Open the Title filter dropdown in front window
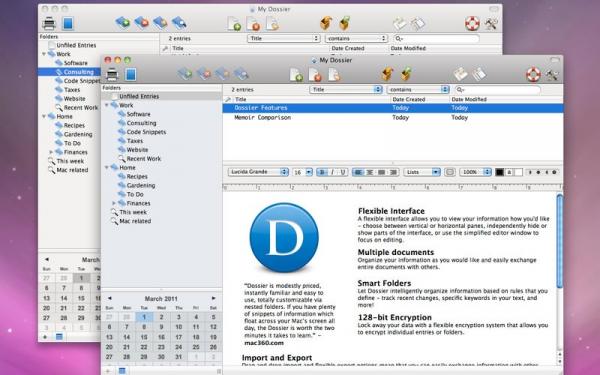The image size is (600, 375). coord(346,89)
